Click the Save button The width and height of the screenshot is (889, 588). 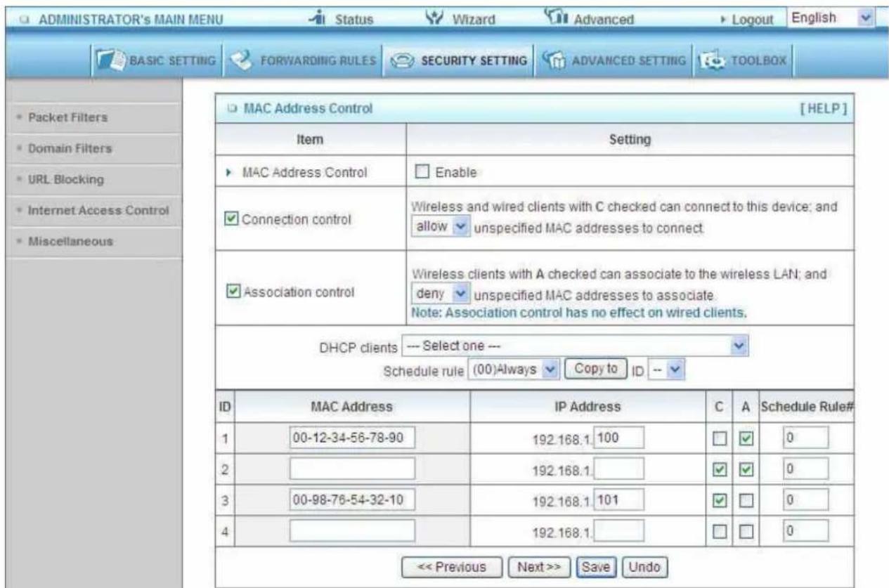point(596,566)
